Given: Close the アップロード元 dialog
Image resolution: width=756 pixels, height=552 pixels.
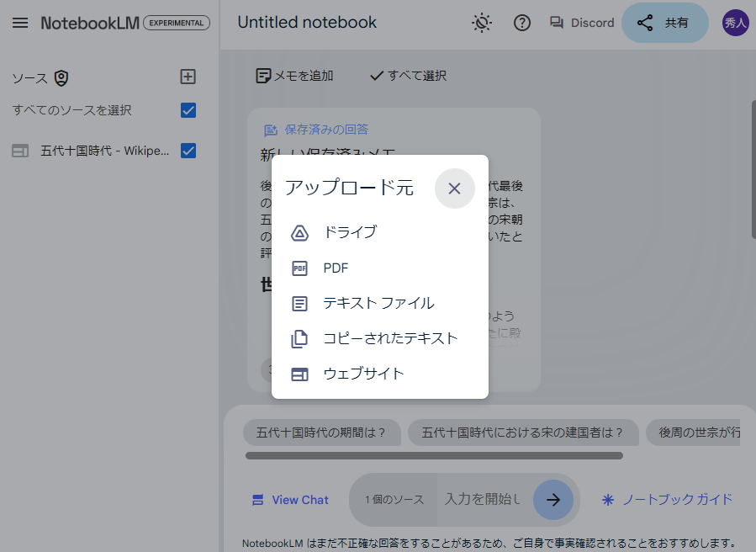Looking at the screenshot, I should (455, 188).
